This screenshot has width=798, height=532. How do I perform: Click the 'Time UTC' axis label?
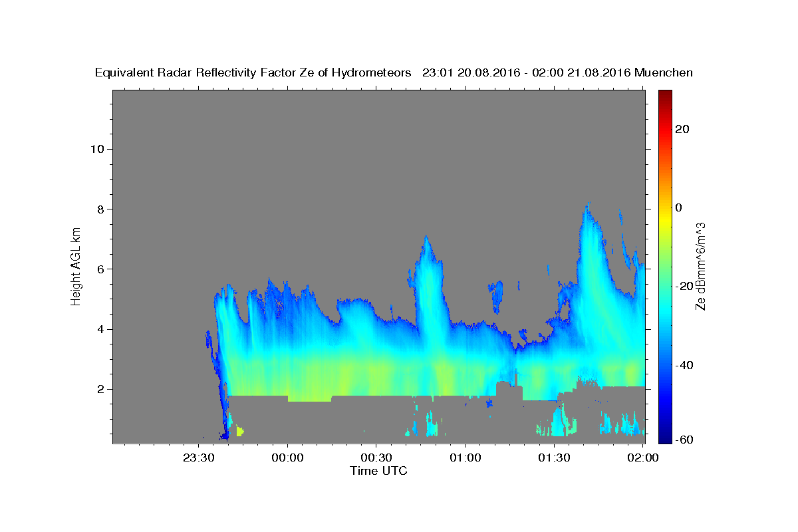pos(378,471)
